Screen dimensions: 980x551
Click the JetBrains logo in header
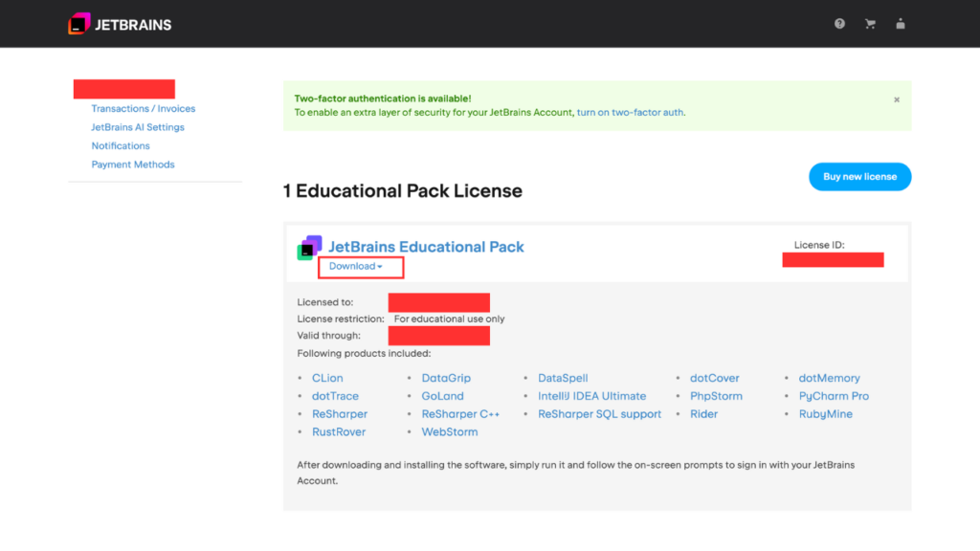tap(120, 24)
